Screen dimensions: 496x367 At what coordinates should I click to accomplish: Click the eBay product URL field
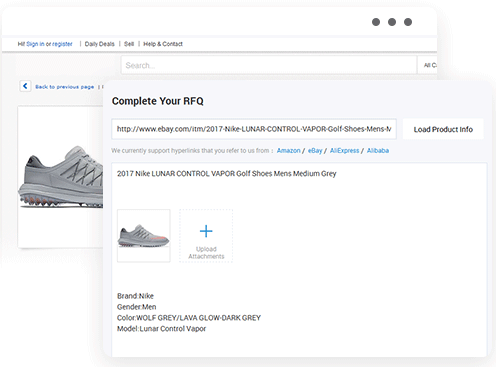click(254, 129)
